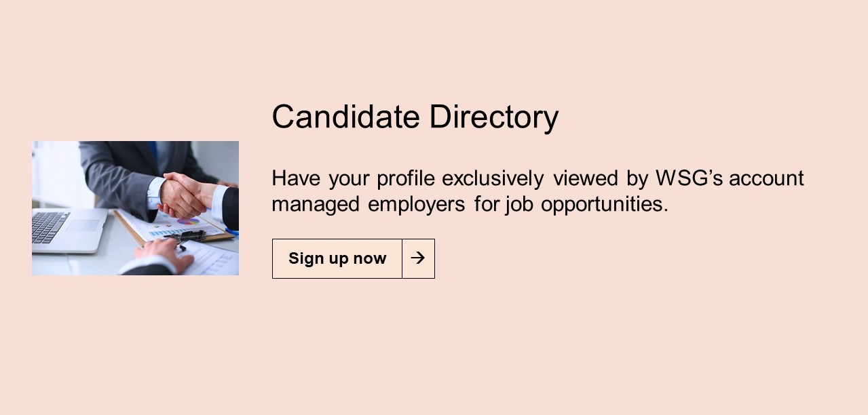Click the word "Directory" in the title
This screenshot has width=868, height=415.
pyautogui.click(x=493, y=117)
